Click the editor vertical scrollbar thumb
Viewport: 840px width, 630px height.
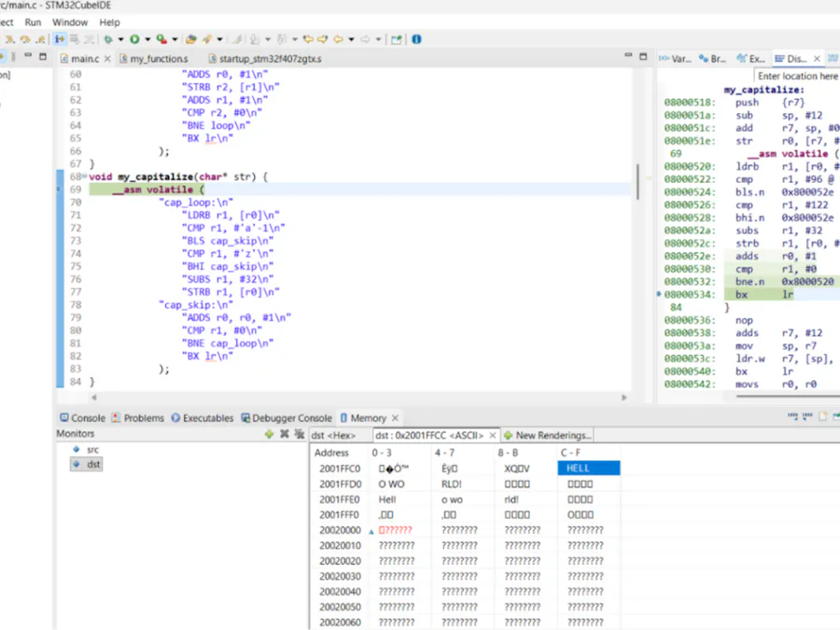637,182
